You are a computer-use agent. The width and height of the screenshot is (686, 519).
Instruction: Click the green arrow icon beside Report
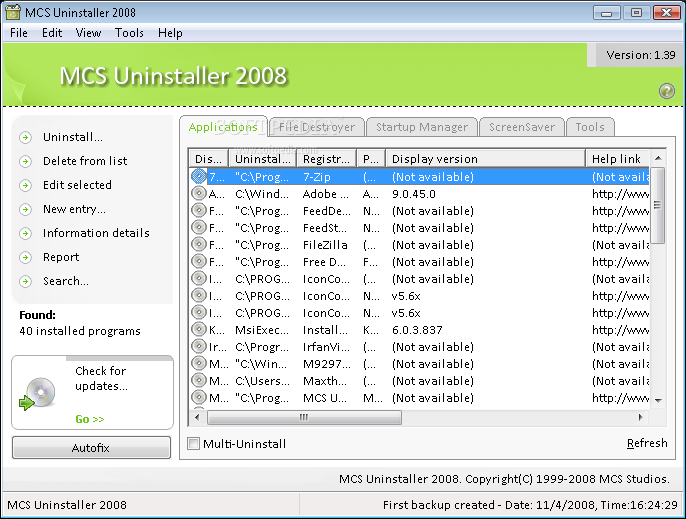[x=25, y=257]
